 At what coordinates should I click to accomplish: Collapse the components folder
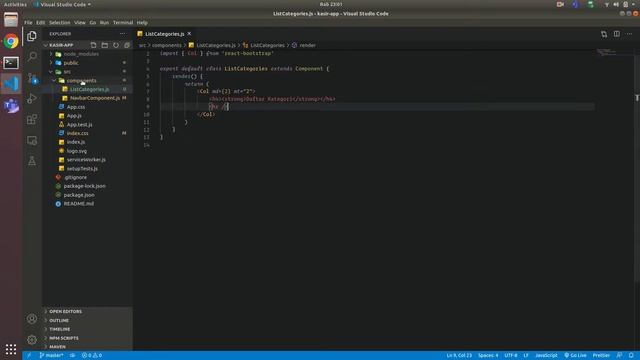pyautogui.click(x=87, y=80)
